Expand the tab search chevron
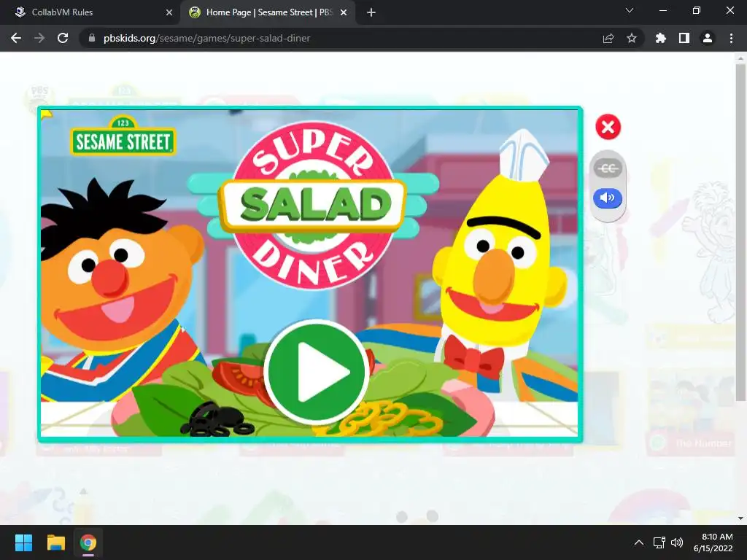747x560 pixels. (x=630, y=10)
